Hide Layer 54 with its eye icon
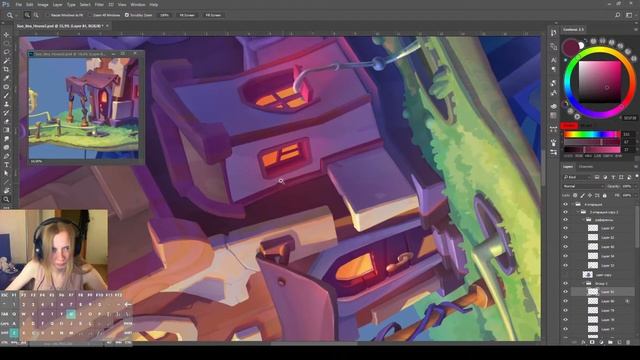Viewport: 640px width, 360px height. tap(565, 256)
